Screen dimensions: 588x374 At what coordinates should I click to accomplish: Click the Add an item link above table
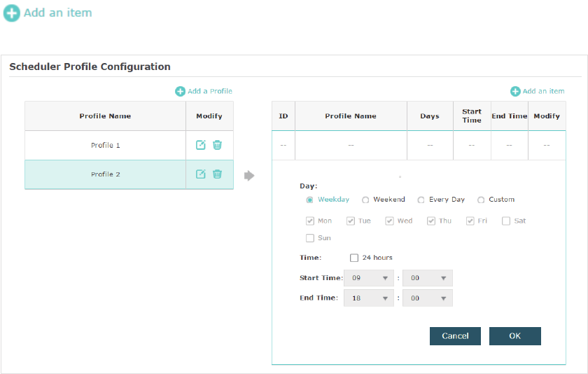click(x=543, y=91)
